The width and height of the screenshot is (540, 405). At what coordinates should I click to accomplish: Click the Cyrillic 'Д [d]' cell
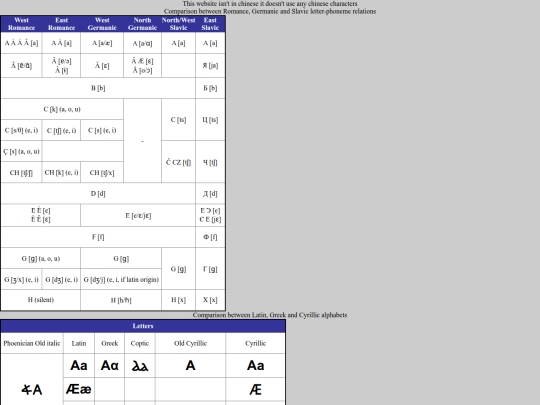tap(210, 194)
